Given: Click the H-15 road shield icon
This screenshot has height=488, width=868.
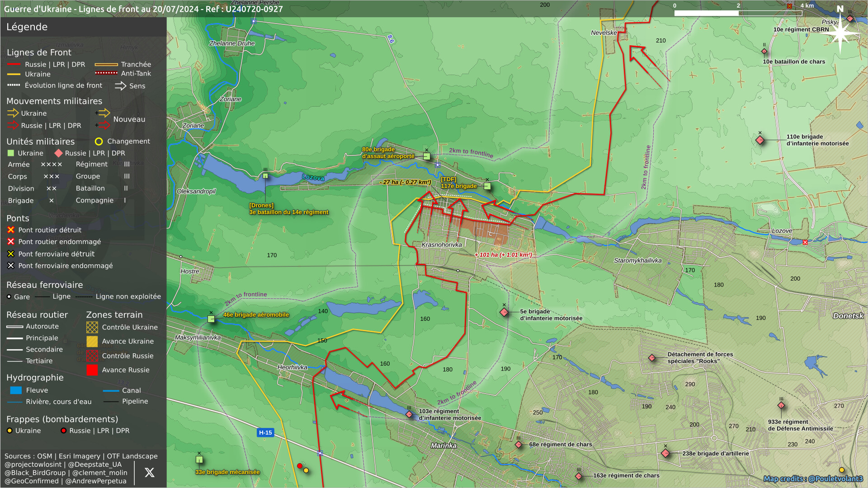Looking at the screenshot, I should [x=265, y=433].
